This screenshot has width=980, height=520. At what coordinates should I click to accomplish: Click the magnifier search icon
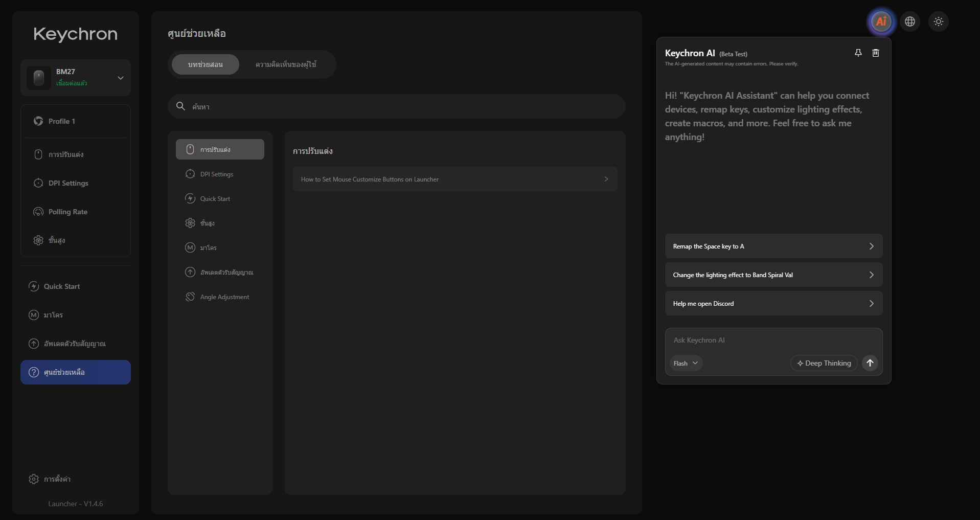[x=180, y=106]
